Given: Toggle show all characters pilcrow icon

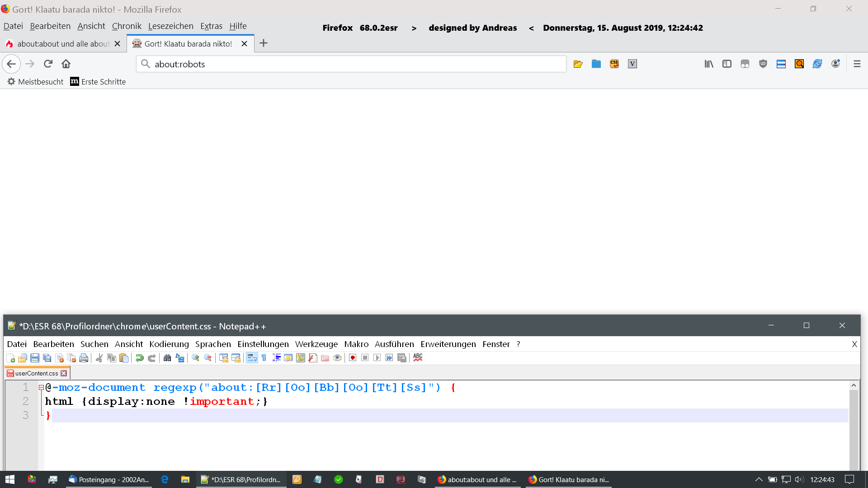Looking at the screenshot, I should (264, 358).
